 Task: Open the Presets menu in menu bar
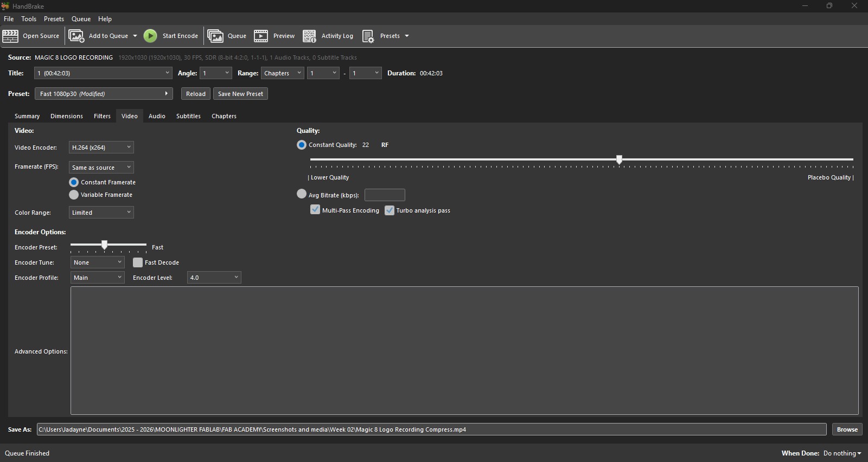(54, 19)
